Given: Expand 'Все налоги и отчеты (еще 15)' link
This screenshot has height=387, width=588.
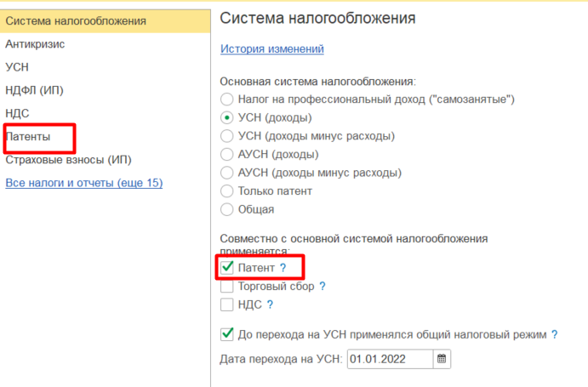Looking at the screenshot, I should click(x=83, y=183).
